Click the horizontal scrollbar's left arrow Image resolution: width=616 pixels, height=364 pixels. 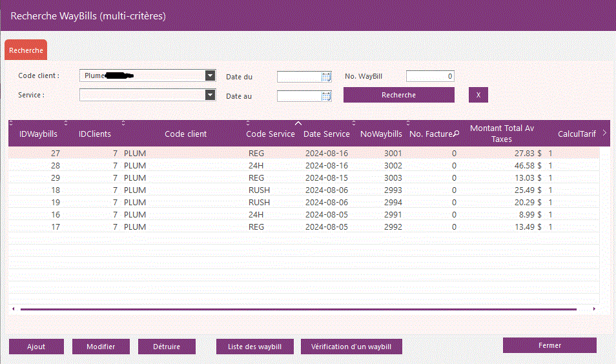(x=14, y=309)
